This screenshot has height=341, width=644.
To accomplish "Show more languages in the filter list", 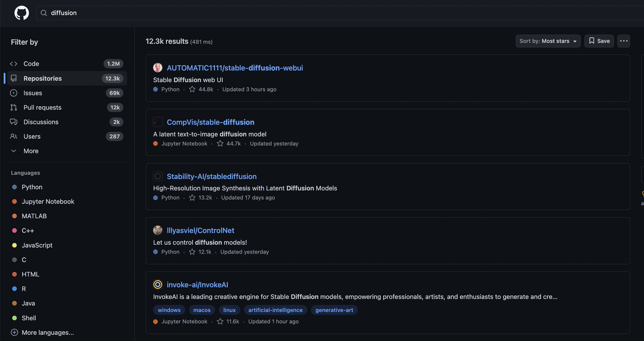I will (x=48, y=332).
